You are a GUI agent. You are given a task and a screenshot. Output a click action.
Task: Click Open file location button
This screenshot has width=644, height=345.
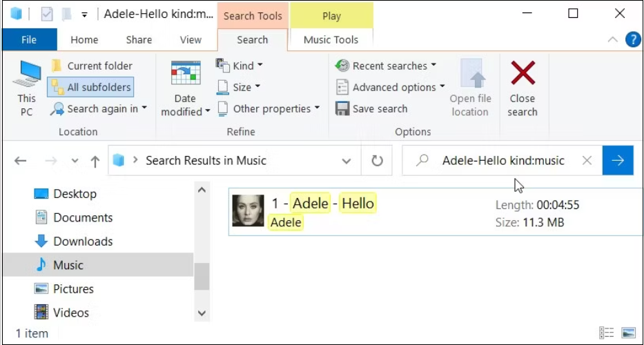click(470, 88)
